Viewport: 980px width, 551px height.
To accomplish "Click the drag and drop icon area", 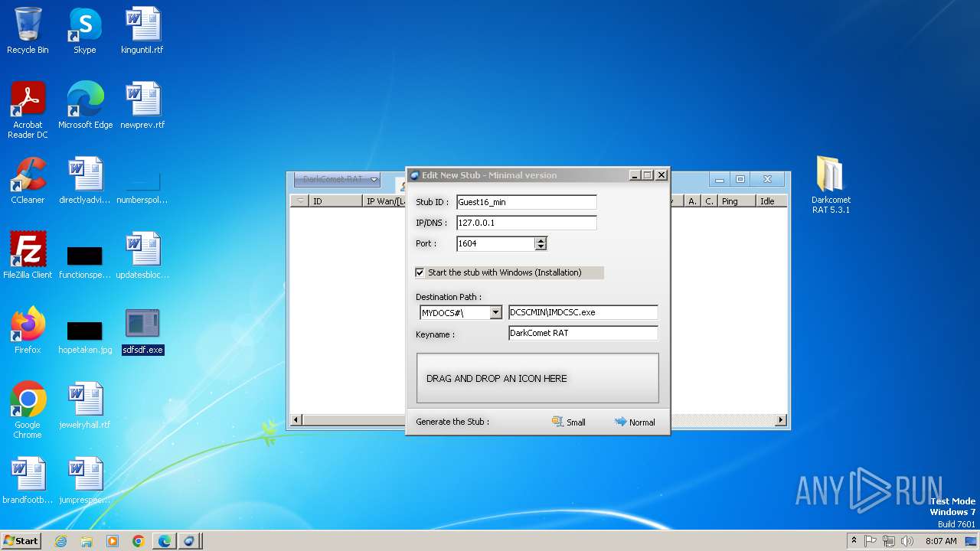I will (x=537, y=378).
